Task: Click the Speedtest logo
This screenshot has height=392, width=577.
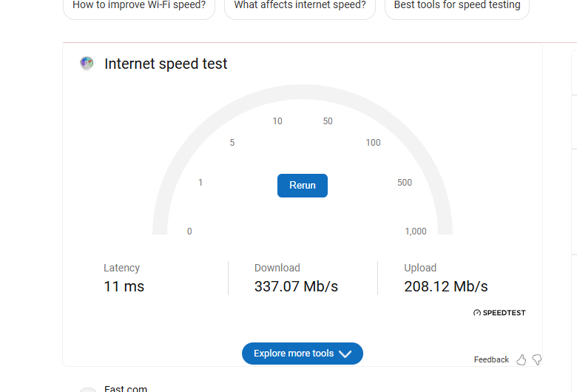Action: click(x=499, y=313)
